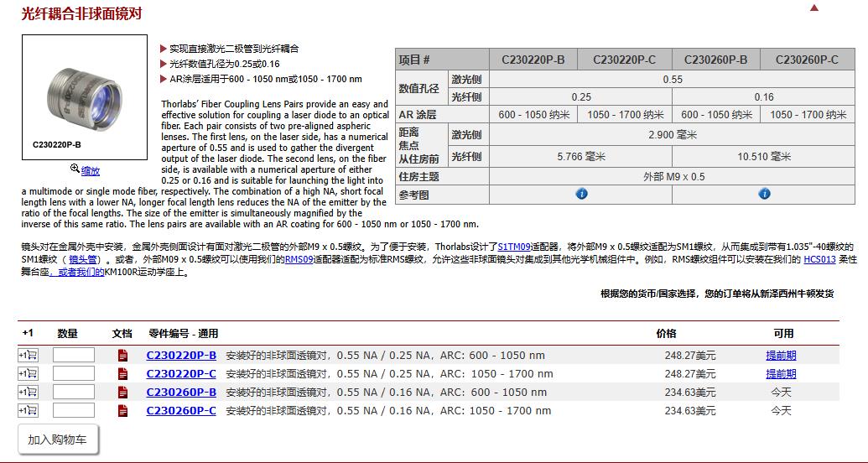This screenshot has width=868, height=463.
Task: Click C230220P-B column header in spec table
Action: (x=533, y=60)
